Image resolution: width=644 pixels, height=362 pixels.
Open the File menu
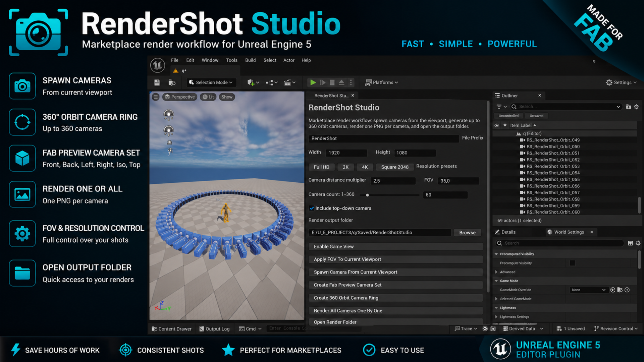pyautogui.click(x=175, y=60)
